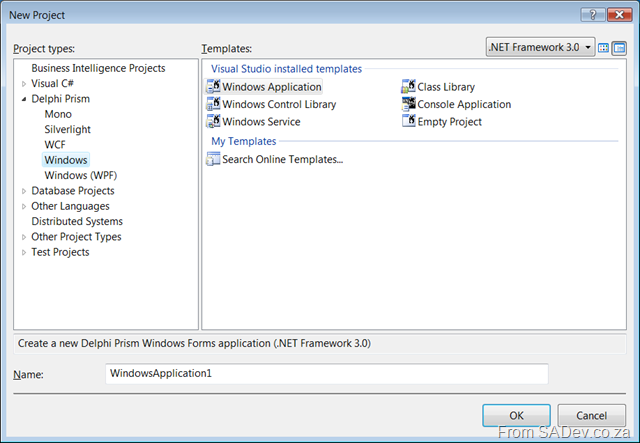Select Silverlight under Delphi Prism
The image size is (640, 443).
click(x=67, y=129)
